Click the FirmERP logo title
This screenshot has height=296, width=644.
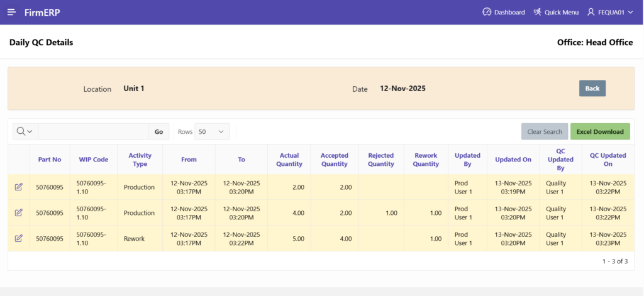point(43,12)
